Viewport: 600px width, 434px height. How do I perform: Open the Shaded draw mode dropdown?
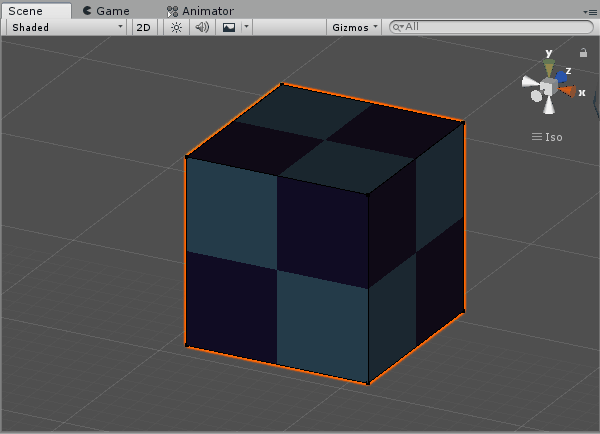(67, 28)
